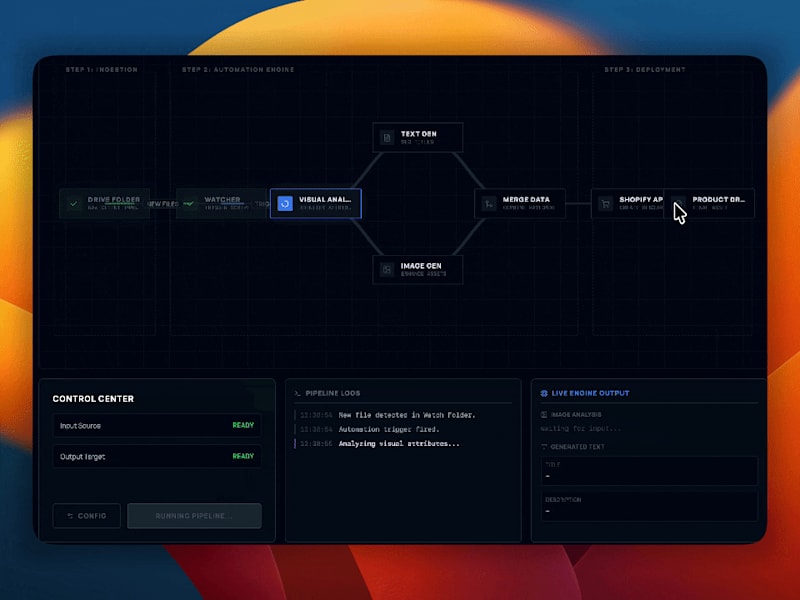Image resolution: width=800 pixels, height=600 pixels.
Task: Toggle the Watcher node active indicator
Action: pyautogui.click(x=189, y=202)
